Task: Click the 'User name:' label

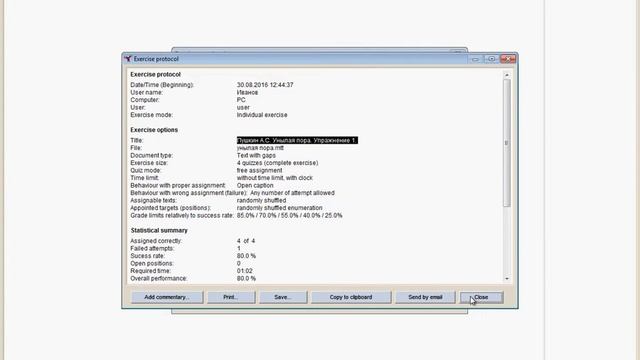Action: [146, 93]
